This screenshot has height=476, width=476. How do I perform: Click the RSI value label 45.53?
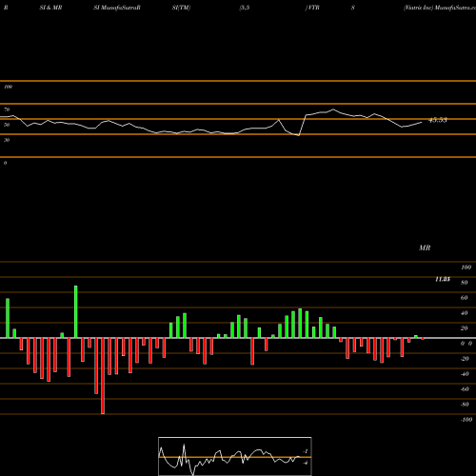438,120
